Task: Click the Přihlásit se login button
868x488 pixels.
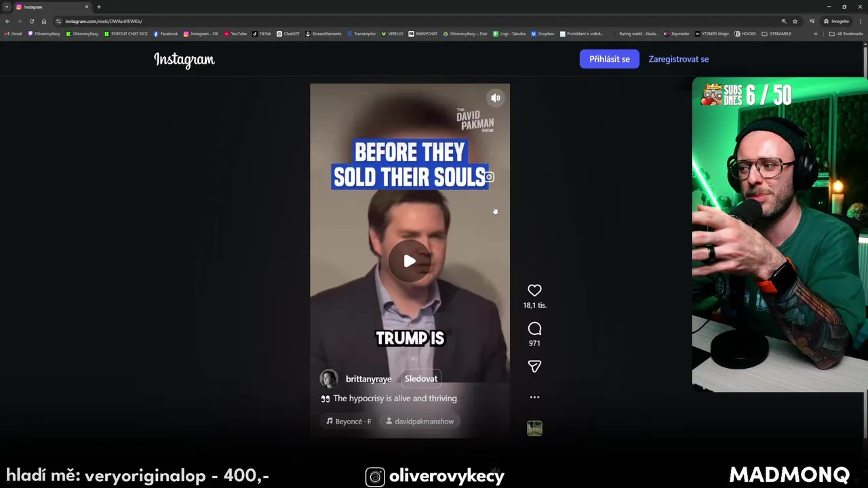Action: pos(609,59)
